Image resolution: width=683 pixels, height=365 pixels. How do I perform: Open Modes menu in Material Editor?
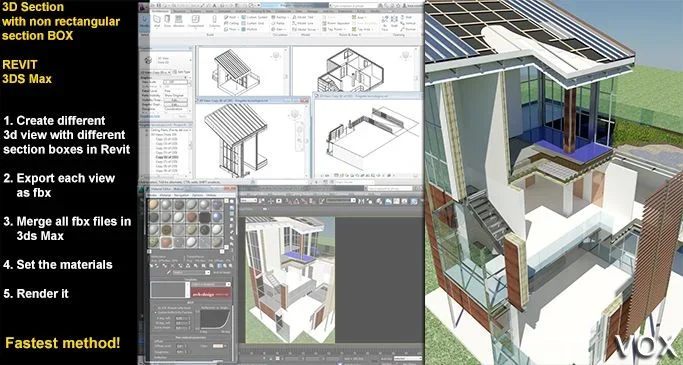click(153, 195)
